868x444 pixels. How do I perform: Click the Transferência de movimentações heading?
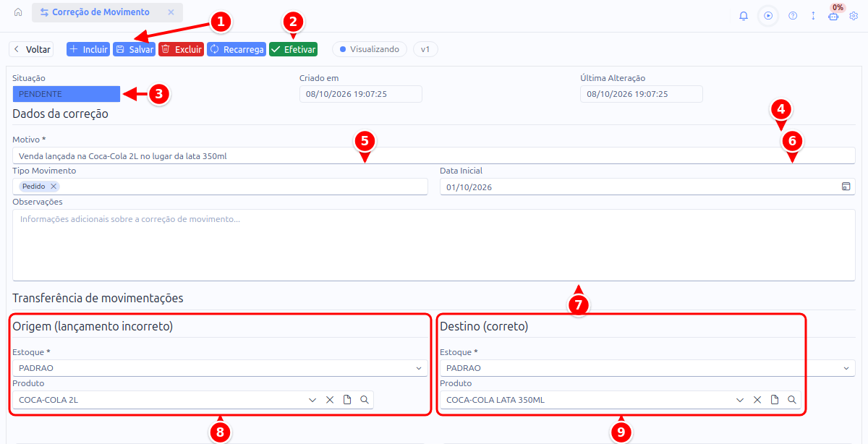98,298
